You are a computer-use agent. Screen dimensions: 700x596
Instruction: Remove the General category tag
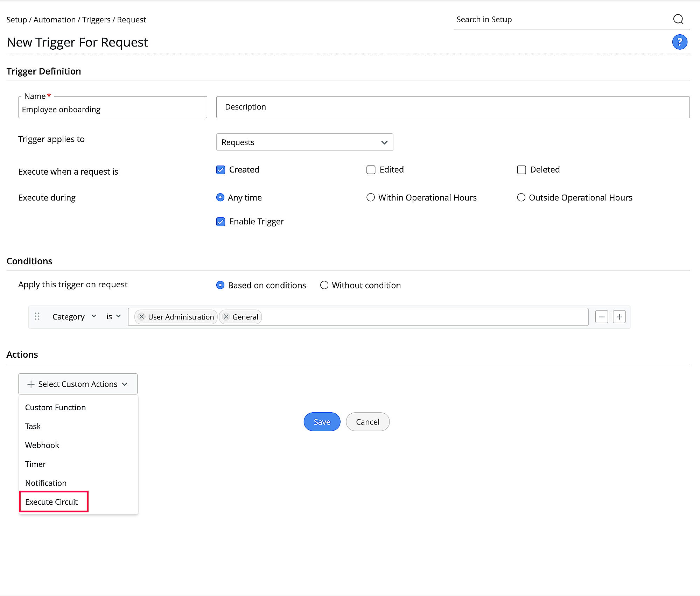point(226,317)
